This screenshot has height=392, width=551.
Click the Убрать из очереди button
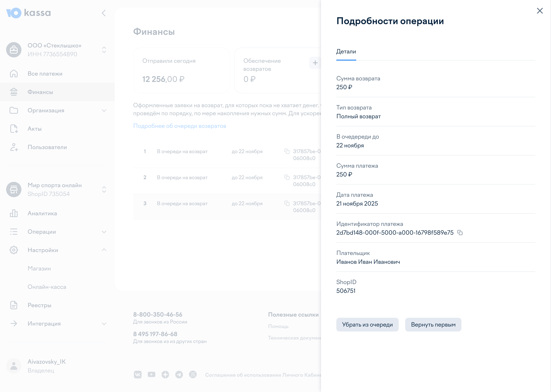coord(367,325)
